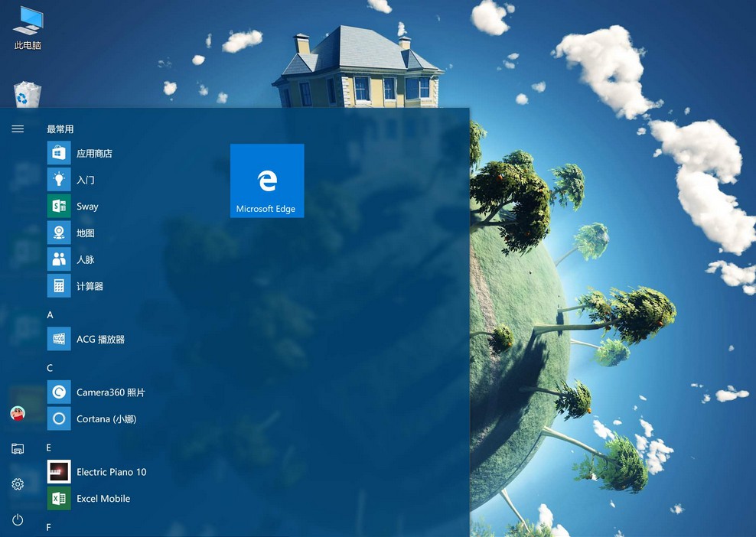Open the 计算器 Calculator app
Viewport: 756px width, 537px height.
(59, 286)
